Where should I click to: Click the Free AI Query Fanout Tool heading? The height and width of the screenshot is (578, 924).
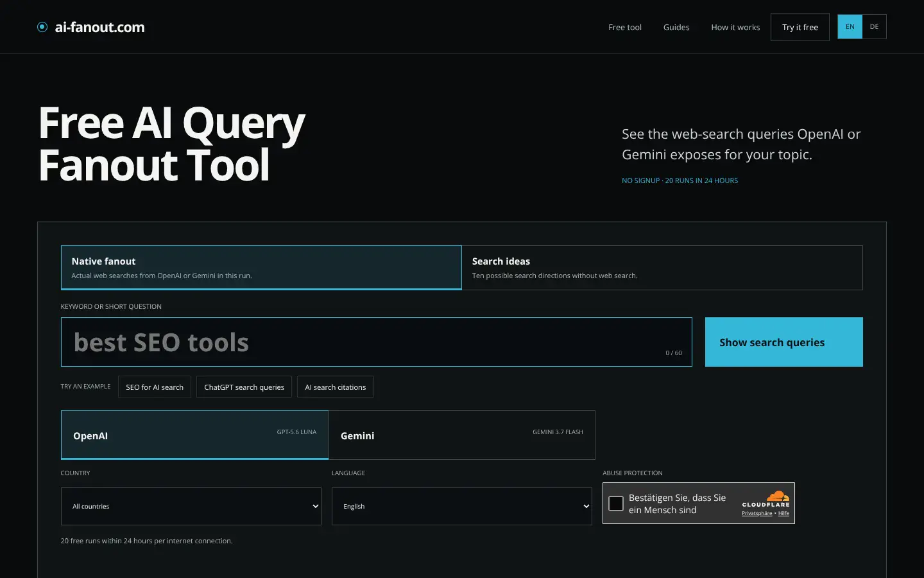pos(172,144)
